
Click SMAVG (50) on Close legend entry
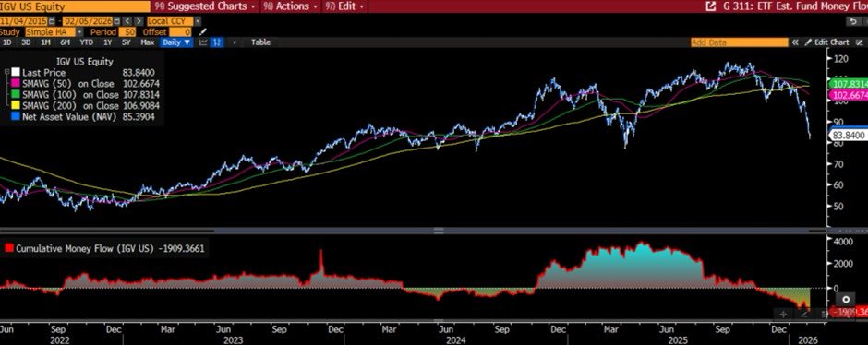[68, 84]
